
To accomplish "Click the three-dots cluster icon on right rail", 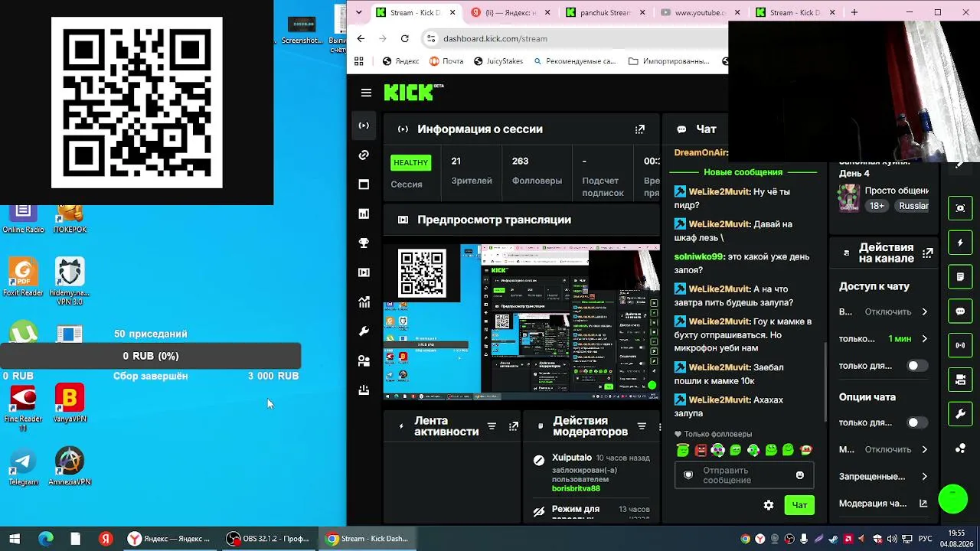I will (960, 448).
